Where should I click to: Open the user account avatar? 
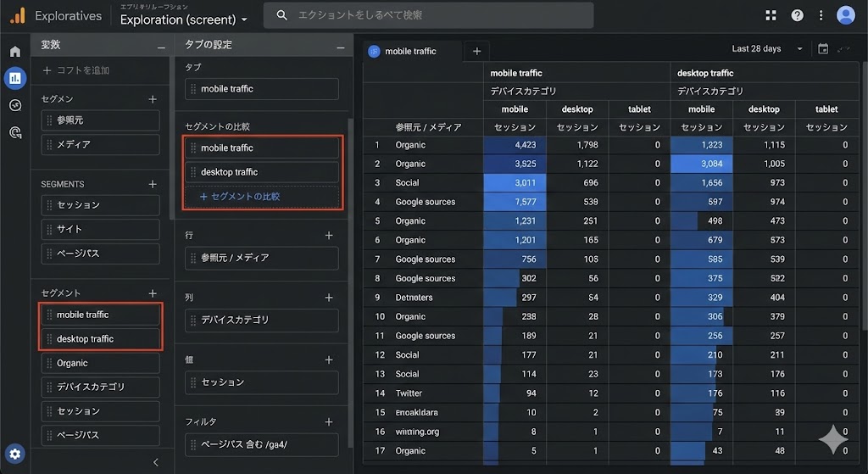(x=845, y=15)
